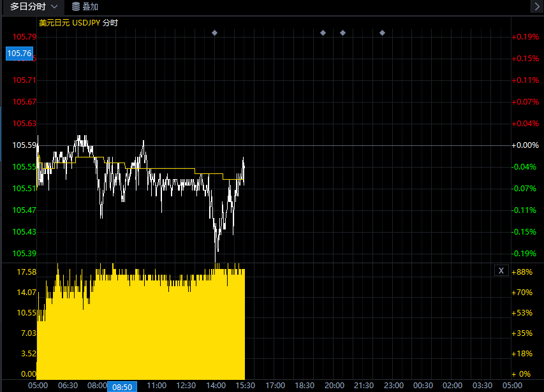Click the second diamond event marker

323,33
